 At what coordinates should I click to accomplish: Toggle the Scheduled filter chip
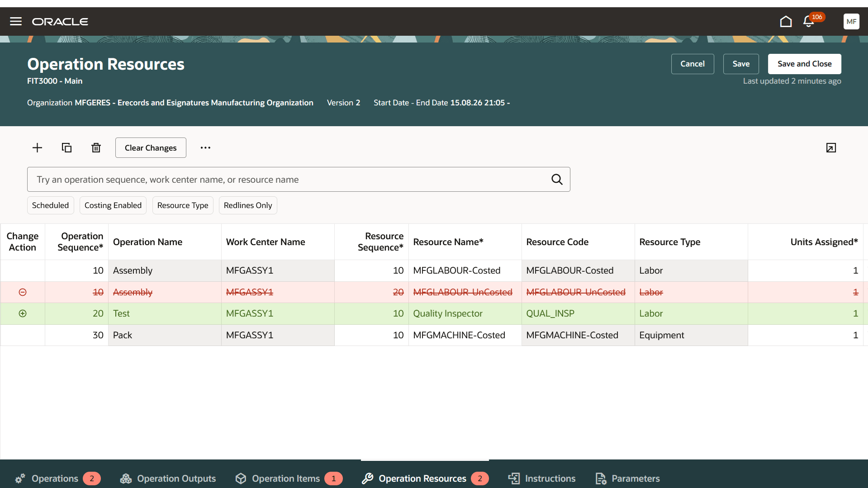click(x=50, y=205)
